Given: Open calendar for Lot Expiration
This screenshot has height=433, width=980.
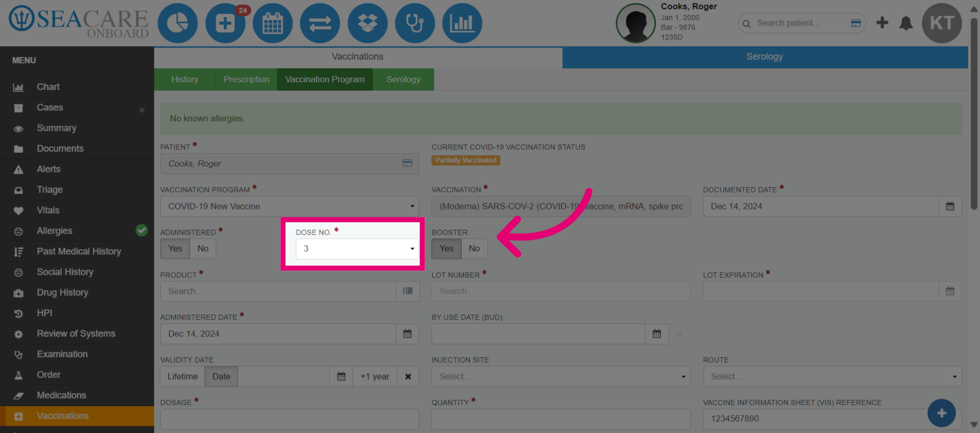Looking at the screenshot, I should (x=950, y=291).
